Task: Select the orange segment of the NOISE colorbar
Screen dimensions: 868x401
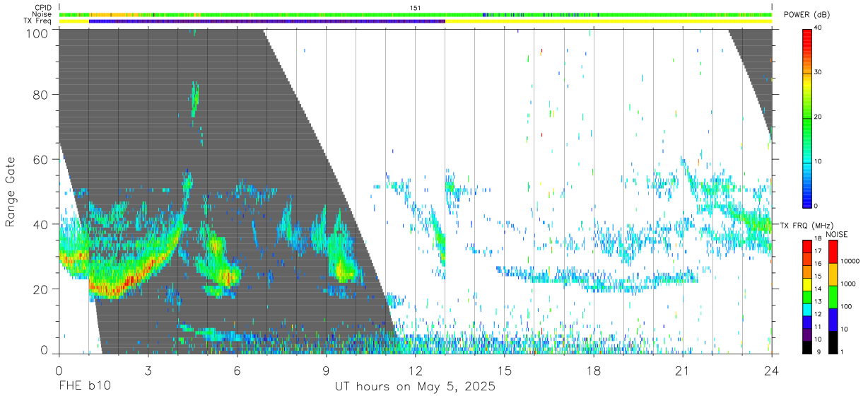Action: (x=833, y=274)
